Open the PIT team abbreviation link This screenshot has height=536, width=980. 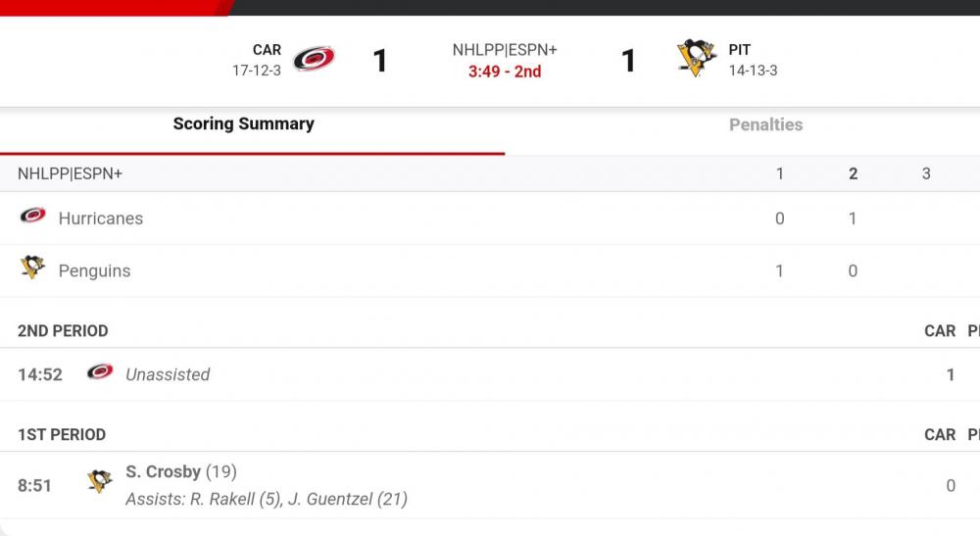[x=740, y=50]
